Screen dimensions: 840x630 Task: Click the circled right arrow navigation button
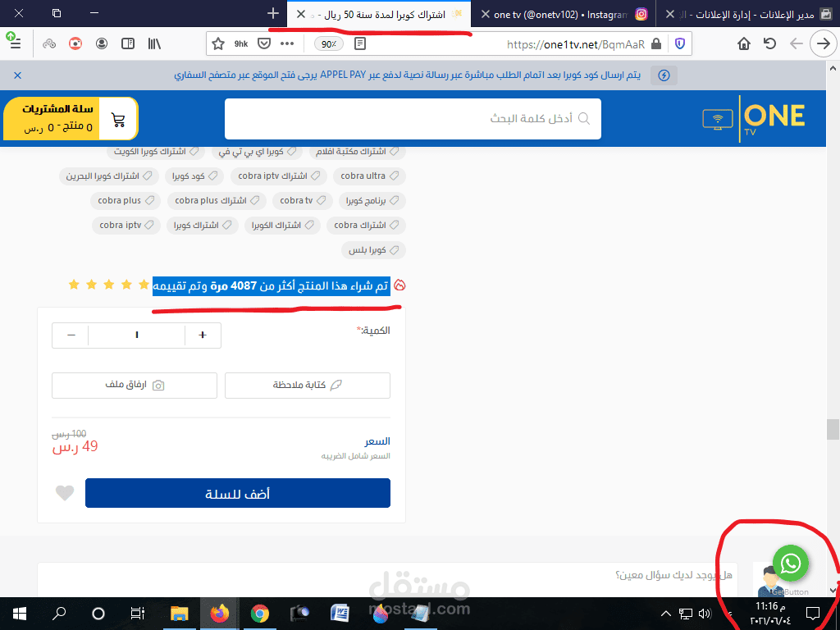823,43
